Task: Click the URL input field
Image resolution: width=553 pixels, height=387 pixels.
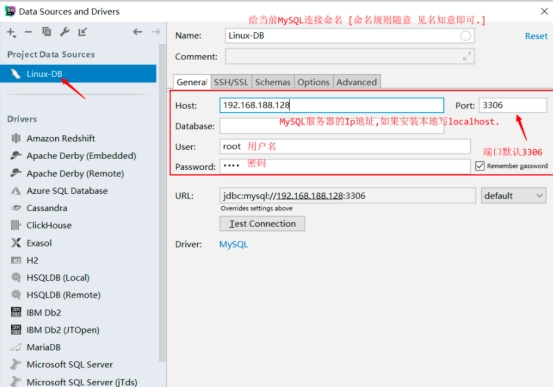Action: point(347,195)
